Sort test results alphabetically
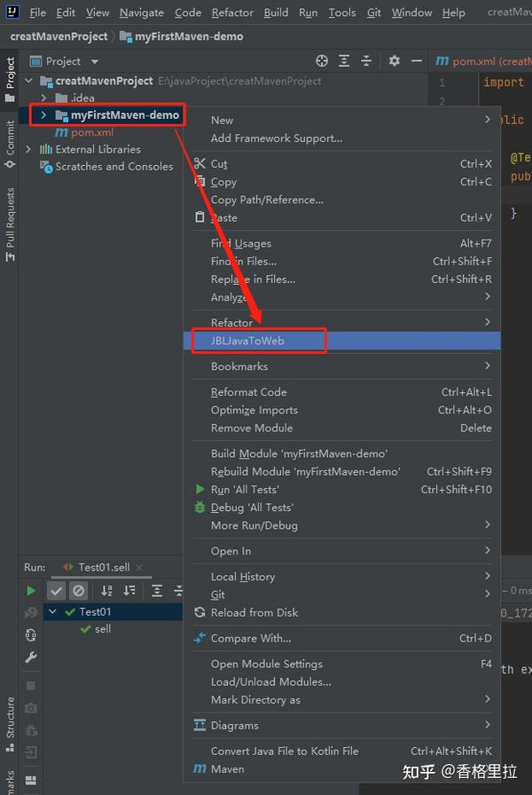Screen dimensions: 532x795 click(x=106, y=590)
